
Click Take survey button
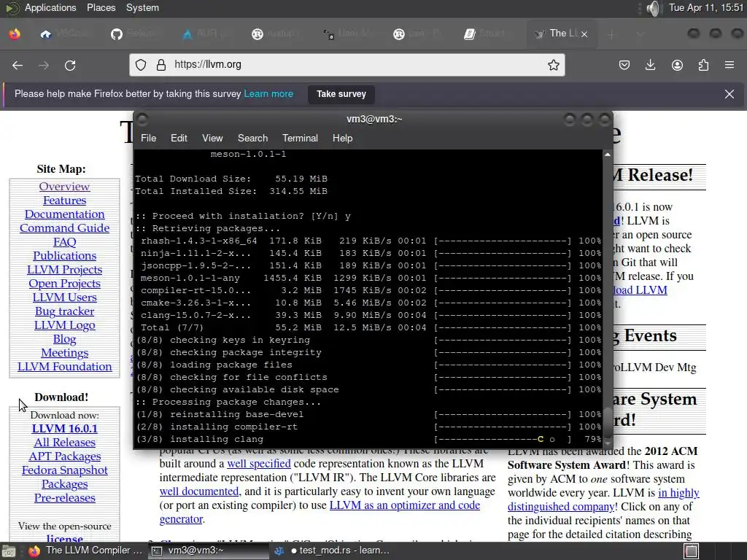(x=341, y=94)
